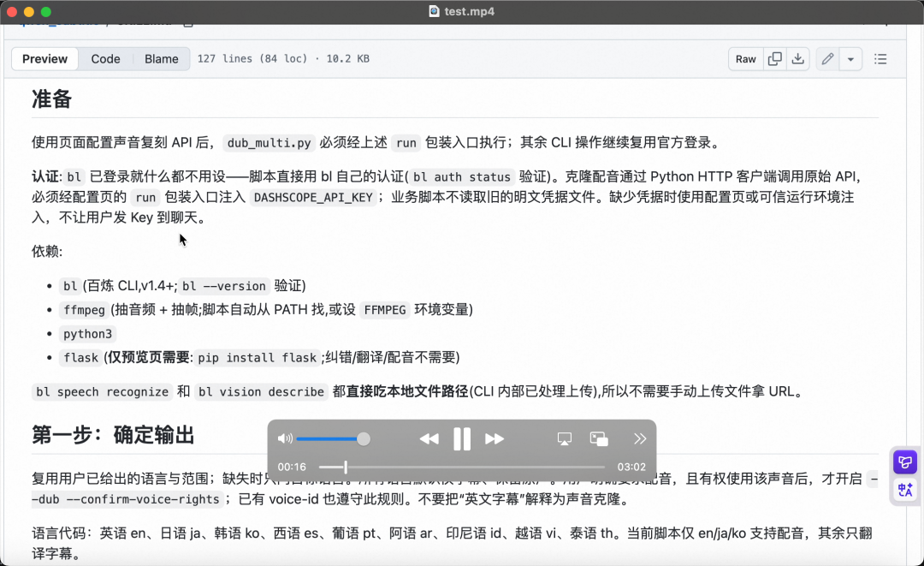Adjust the volume slider in player
This screenshot has width=924, height=566.
333,438
